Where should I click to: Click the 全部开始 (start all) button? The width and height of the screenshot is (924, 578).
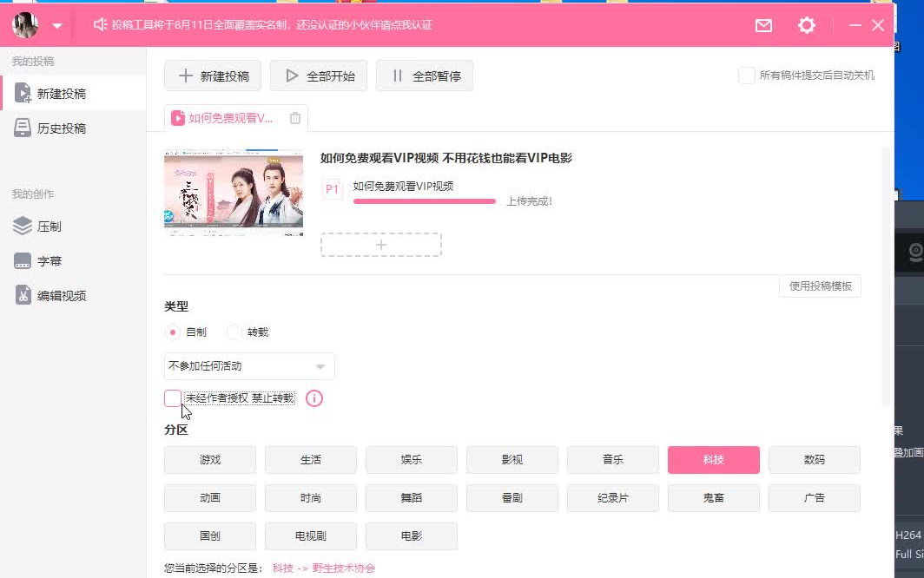click(325, 76)
